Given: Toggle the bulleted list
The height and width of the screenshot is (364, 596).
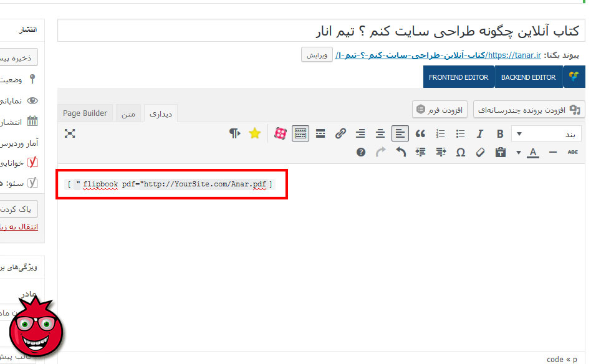Looking at the screenshot, I should click(460, 133).
